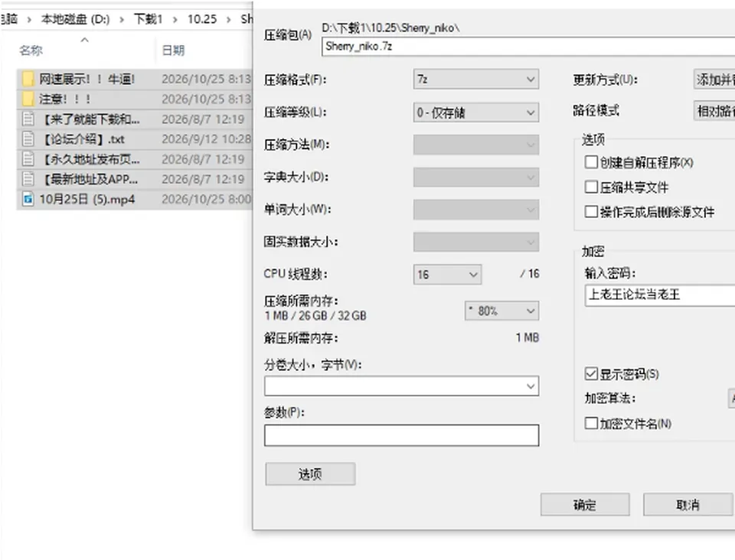Tick the 压缩共享文件 checkbox
The height and width of the screenshot is (560, 735).
[591, 187]
